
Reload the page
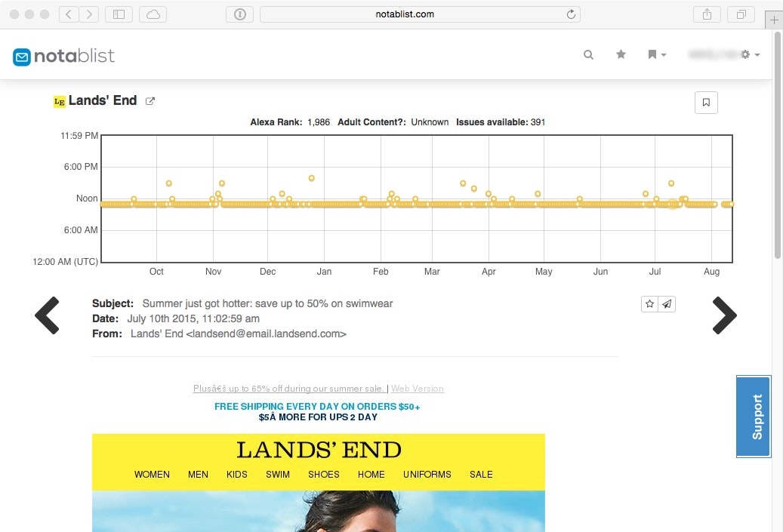[571, 14]
